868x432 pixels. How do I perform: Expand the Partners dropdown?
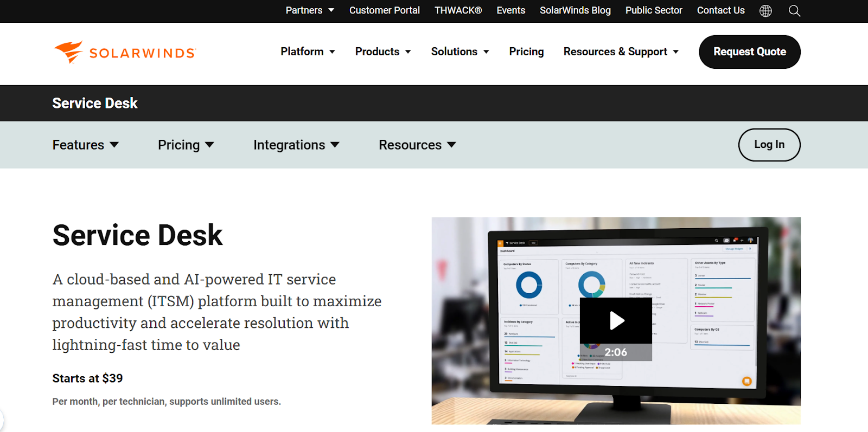pyautogui.click(x=310, y=10)
